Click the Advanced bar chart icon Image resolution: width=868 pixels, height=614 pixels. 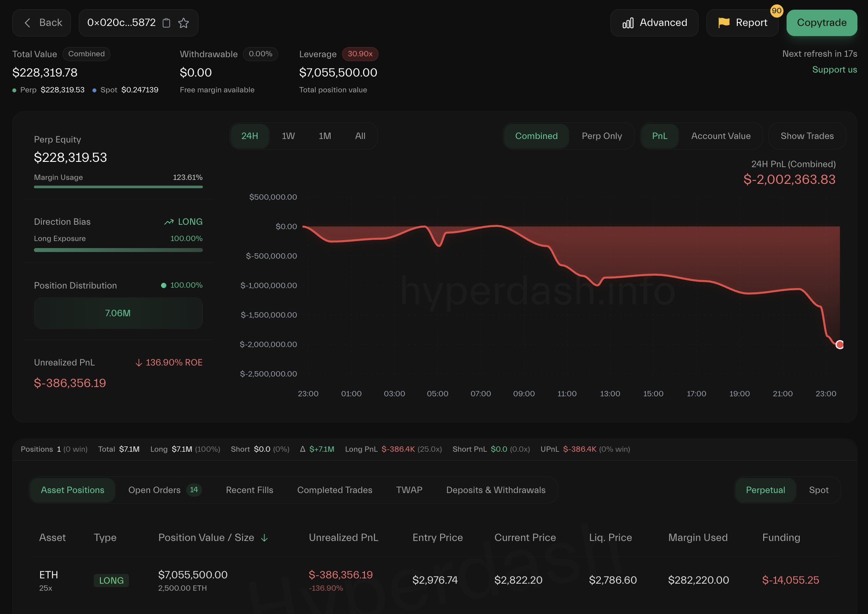(x=628, y=23)
